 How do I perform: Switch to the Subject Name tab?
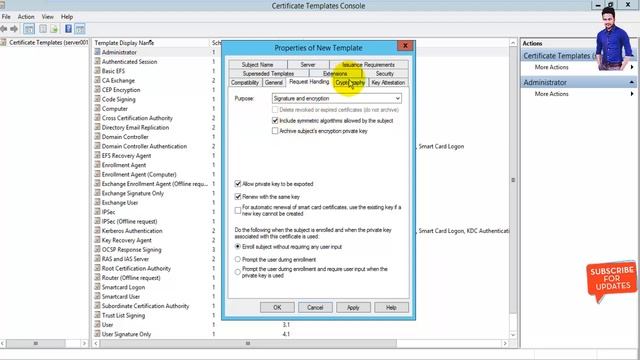click(258, 64)
